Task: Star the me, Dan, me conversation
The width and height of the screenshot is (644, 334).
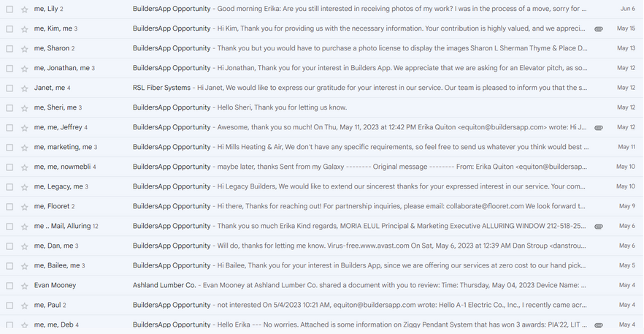Action: (x=25, y=246)
